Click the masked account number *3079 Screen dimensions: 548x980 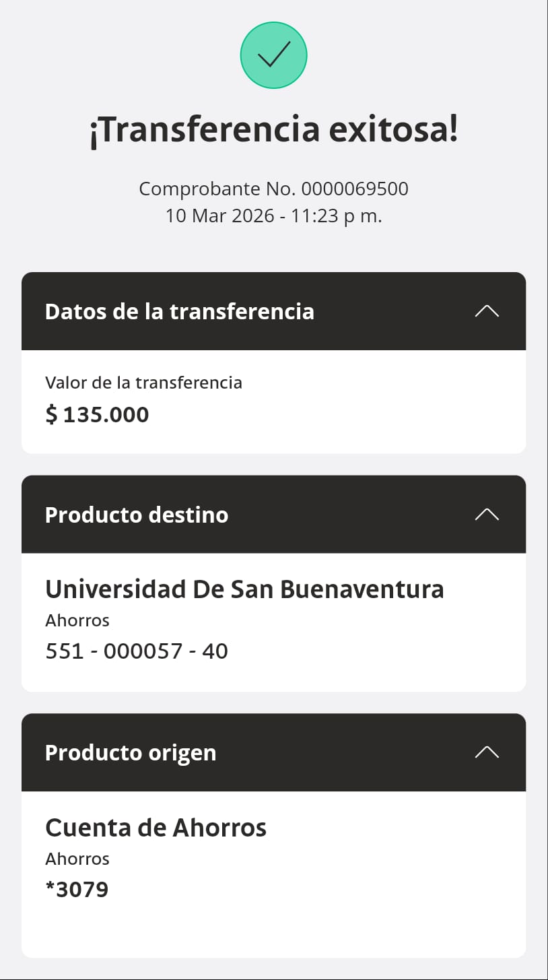pyautogui.click(x=77, y=890)
